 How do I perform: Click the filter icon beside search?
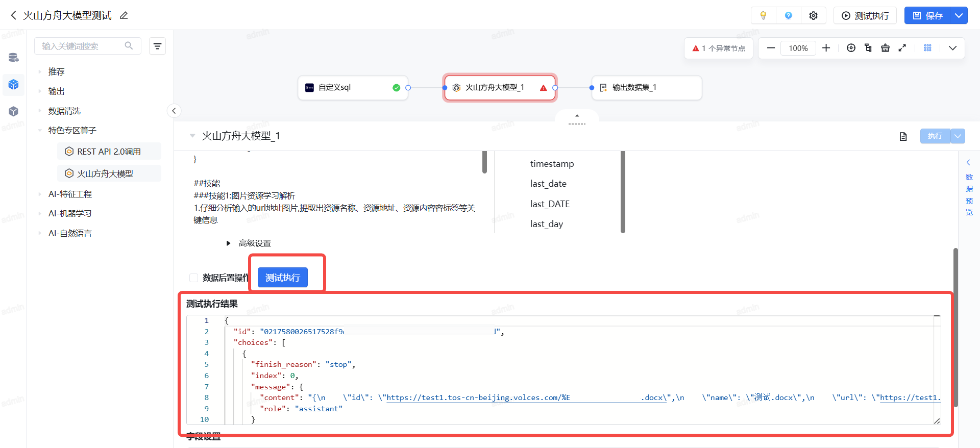click(157, 46)
